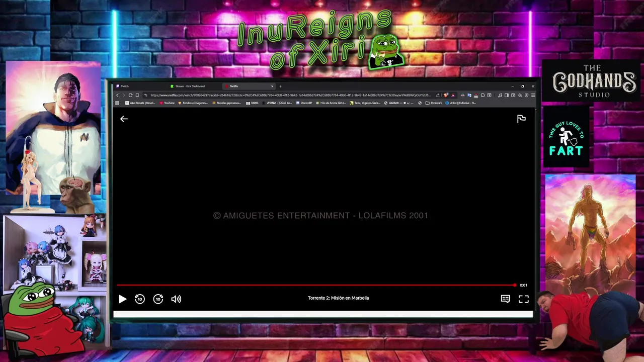The width and height of the screenshot is (644, 362).
Task: Open the Brave Rewards triangle icon
Action: point(453,95)
